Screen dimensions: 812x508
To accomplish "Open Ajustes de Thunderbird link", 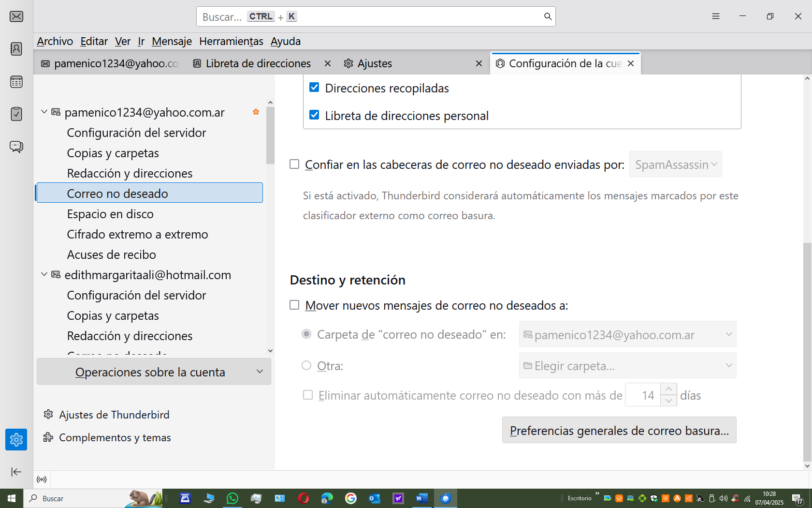I will 106,415.
